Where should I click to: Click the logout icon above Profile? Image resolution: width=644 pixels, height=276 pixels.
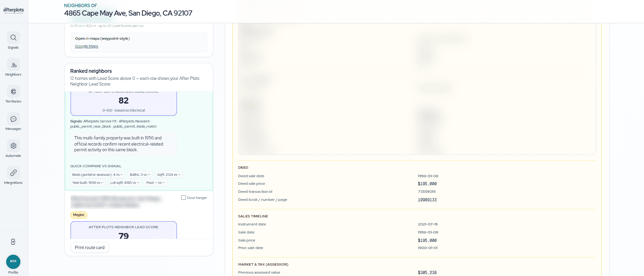coord(13,241)
